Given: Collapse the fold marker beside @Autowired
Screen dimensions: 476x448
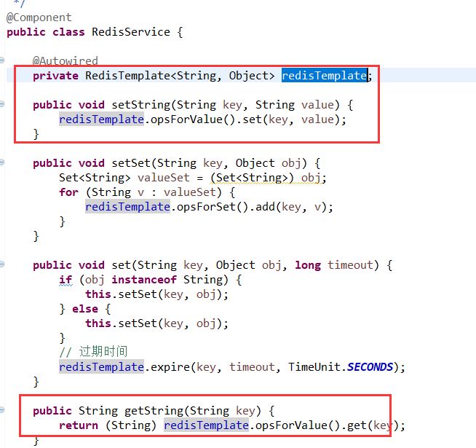Looking at the screenshot, I should click(1, 60).
